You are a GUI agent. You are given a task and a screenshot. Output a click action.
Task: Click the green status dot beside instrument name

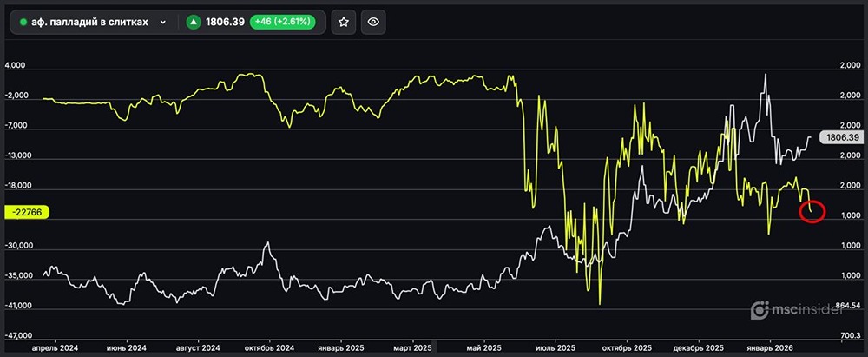coord(23,23)
